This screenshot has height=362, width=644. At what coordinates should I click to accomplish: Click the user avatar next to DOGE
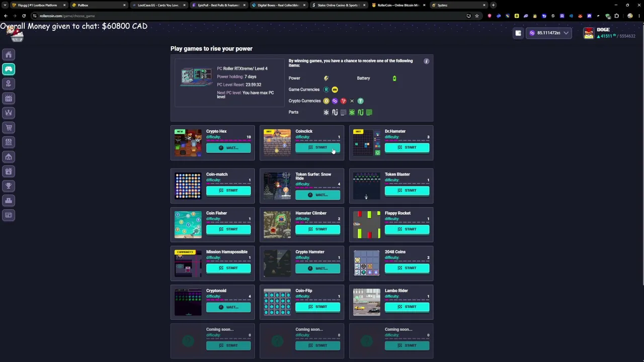589,33
